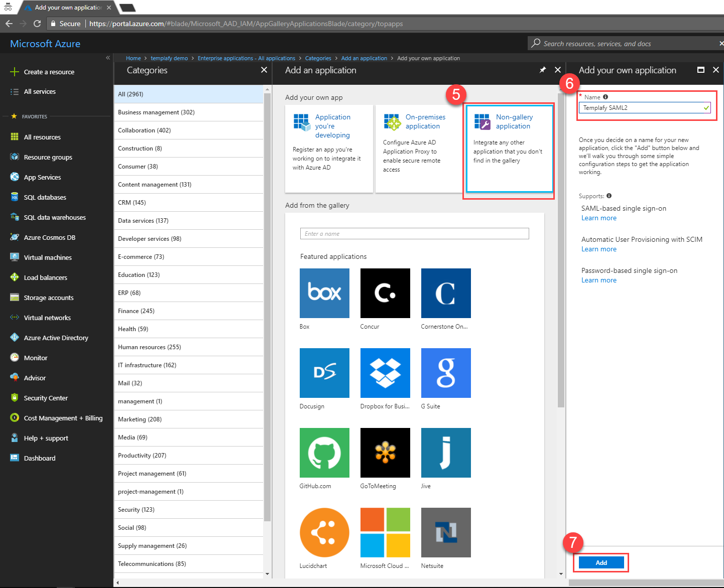Open App Services globe icon

click(15, 177)
